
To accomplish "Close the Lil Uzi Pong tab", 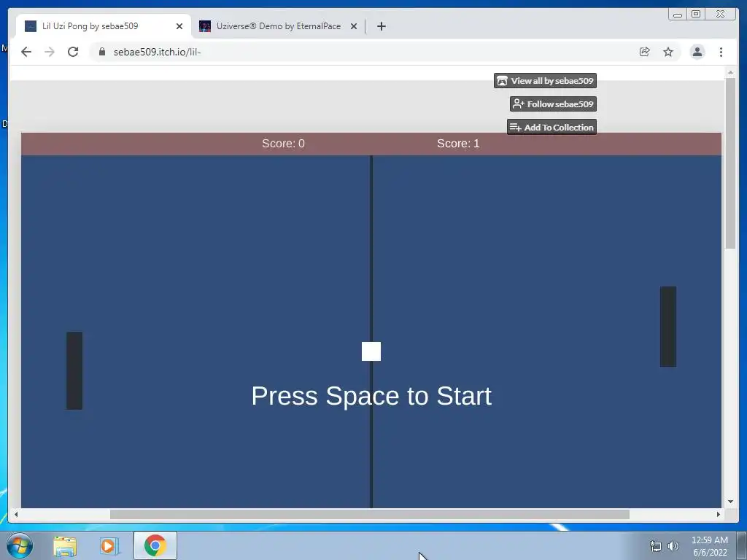I will tap(179, 26).
